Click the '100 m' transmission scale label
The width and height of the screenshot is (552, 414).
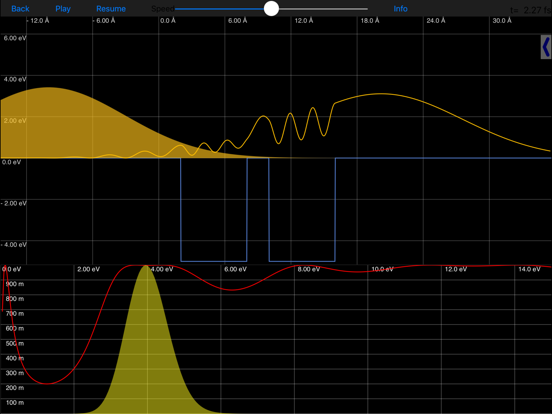click(15, 403)
